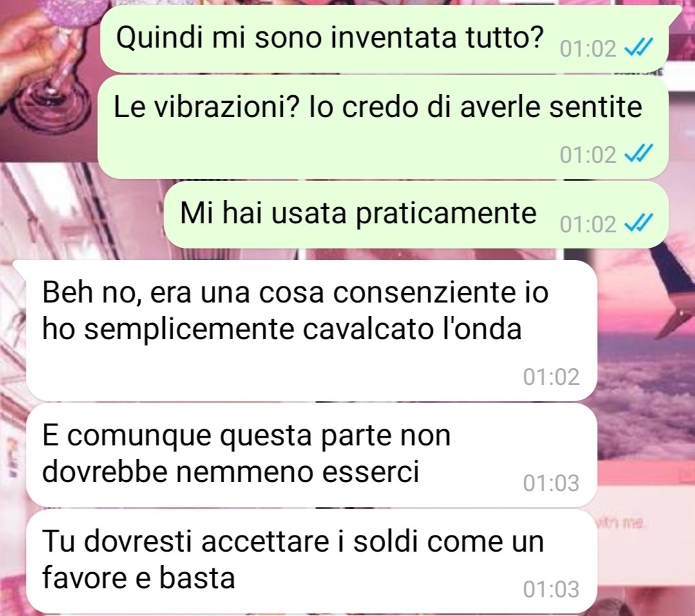Tap the read receipt ticks on 'Mi hai usata praticamente'

coord(638,222)
